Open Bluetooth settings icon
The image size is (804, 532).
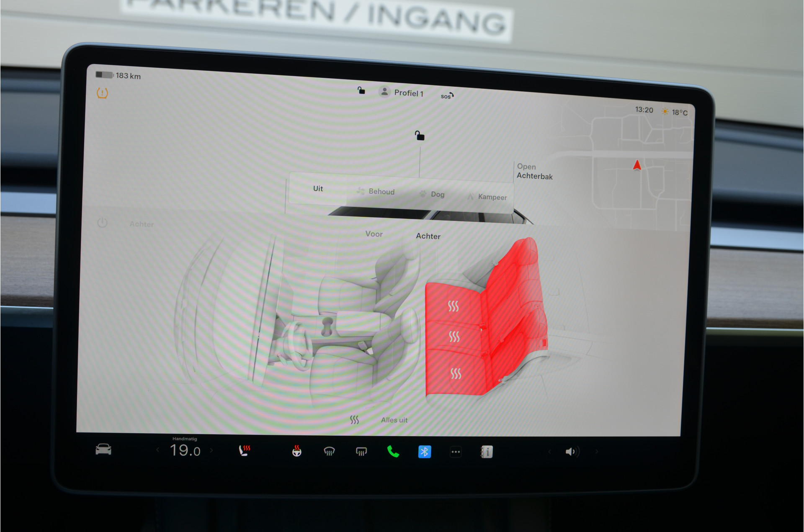(x=425, y=452)
